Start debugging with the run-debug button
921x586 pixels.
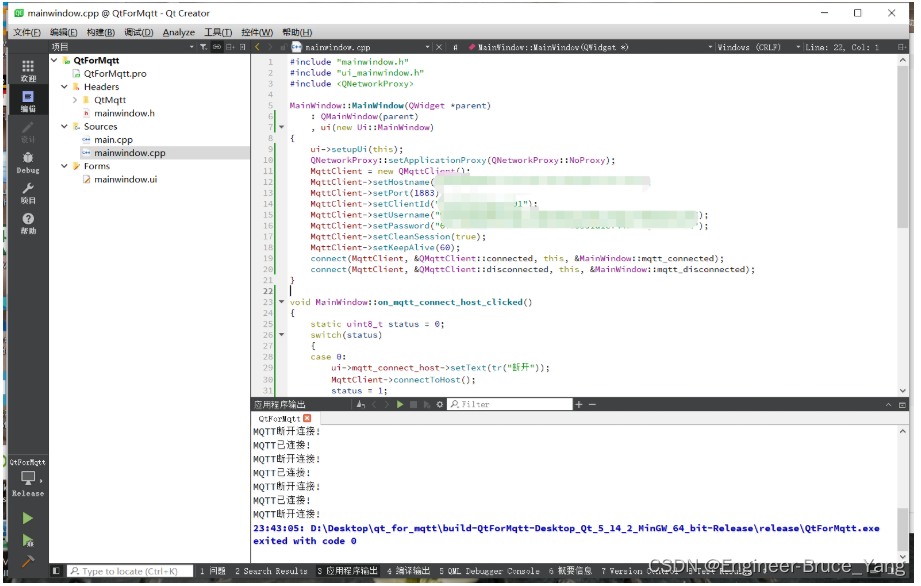pyautogui.click(x=28, y=540)
